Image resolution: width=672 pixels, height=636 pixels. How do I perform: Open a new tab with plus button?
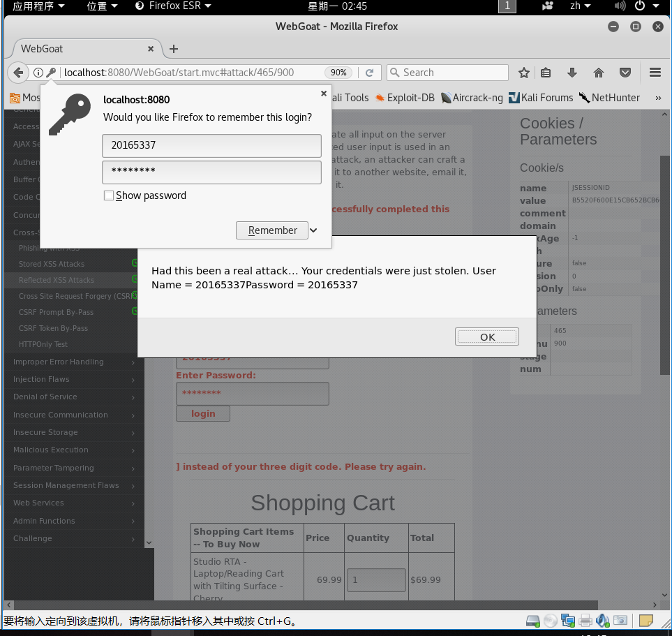(174, 49)
